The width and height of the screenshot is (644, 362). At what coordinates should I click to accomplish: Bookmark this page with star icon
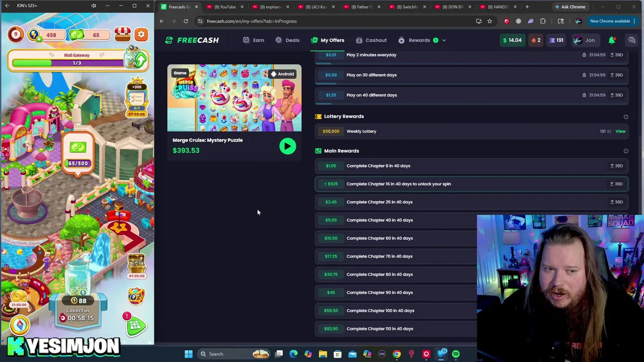(x=490, y=21)
